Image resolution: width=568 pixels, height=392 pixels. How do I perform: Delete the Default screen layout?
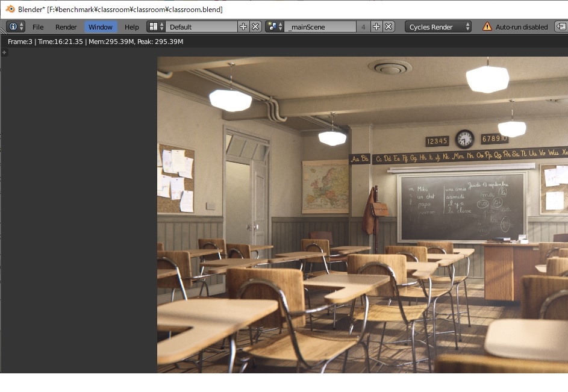coord(255,27)
